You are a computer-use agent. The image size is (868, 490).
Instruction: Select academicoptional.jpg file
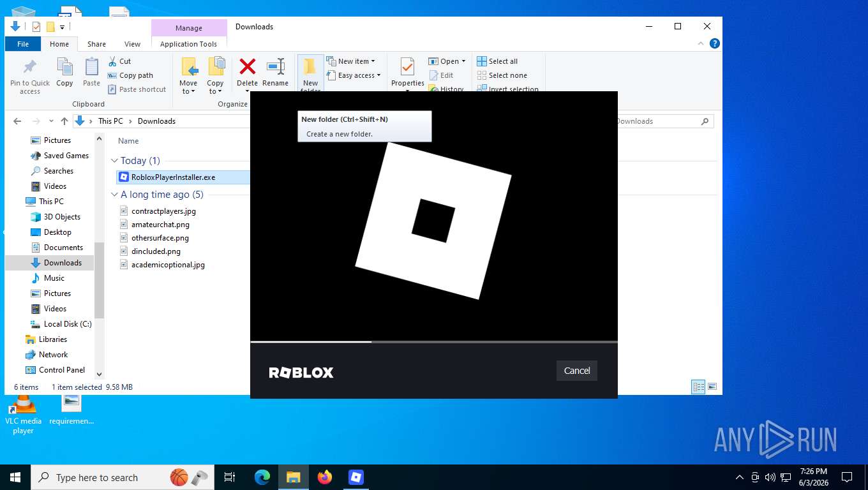[168, 265]
